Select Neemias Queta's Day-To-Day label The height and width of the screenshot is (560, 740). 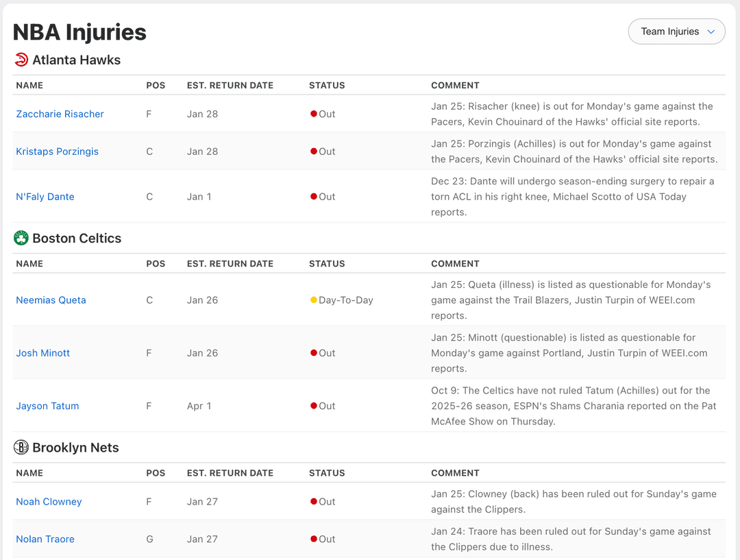pos(346,300)
